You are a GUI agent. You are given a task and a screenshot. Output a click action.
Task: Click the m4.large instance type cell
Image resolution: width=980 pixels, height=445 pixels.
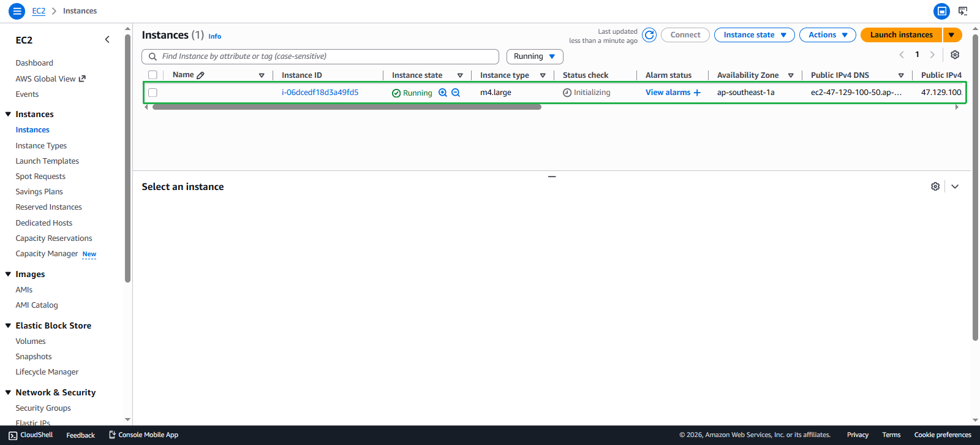coord(496,93)
